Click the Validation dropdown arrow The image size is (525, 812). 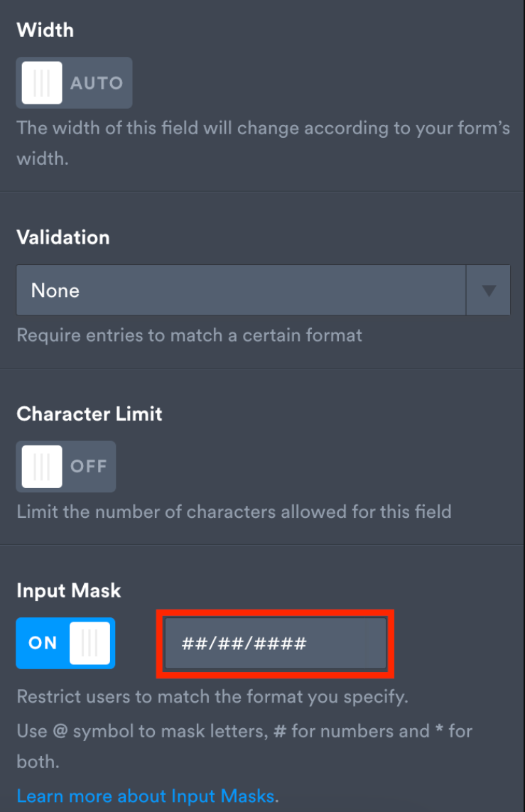point(488,290)
